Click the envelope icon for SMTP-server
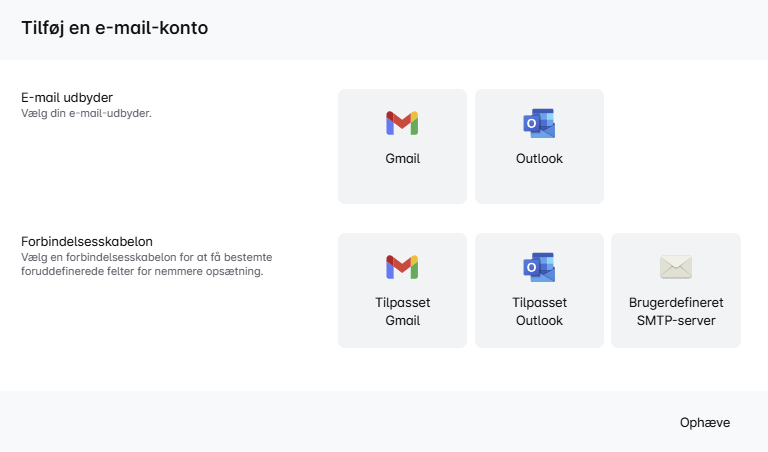The width and height of the screenshot is (768, 452). click(x=676, y=267)
